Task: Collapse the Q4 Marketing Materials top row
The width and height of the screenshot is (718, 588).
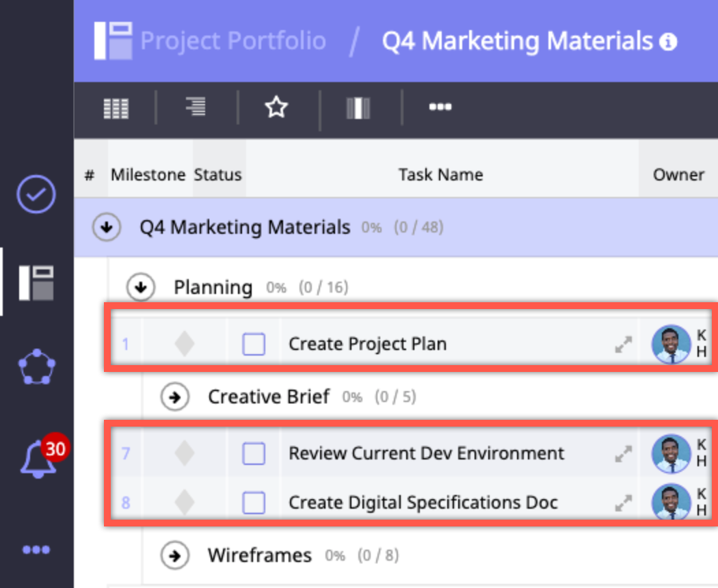Action: pyautogui.click(x=107, y=228)
